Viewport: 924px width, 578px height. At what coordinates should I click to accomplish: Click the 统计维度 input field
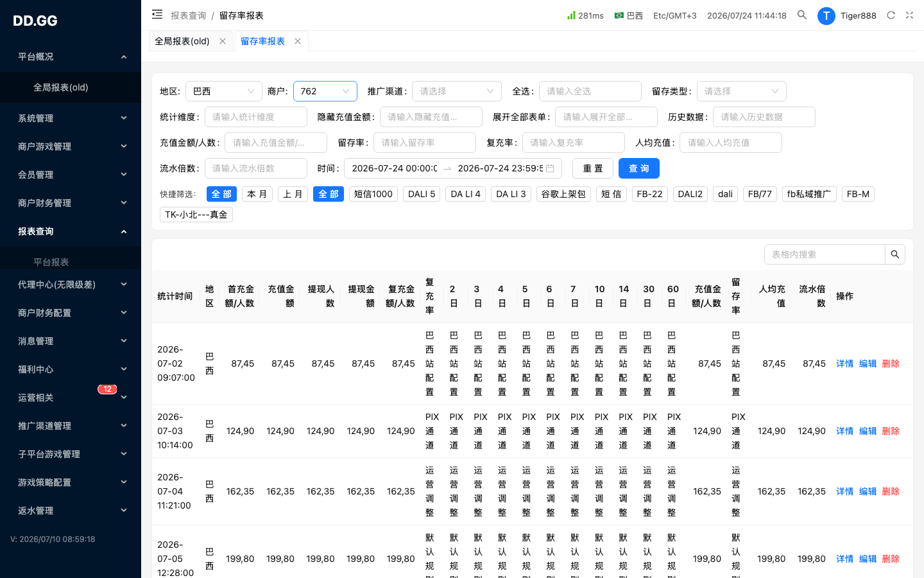click(x=256, y=117)
